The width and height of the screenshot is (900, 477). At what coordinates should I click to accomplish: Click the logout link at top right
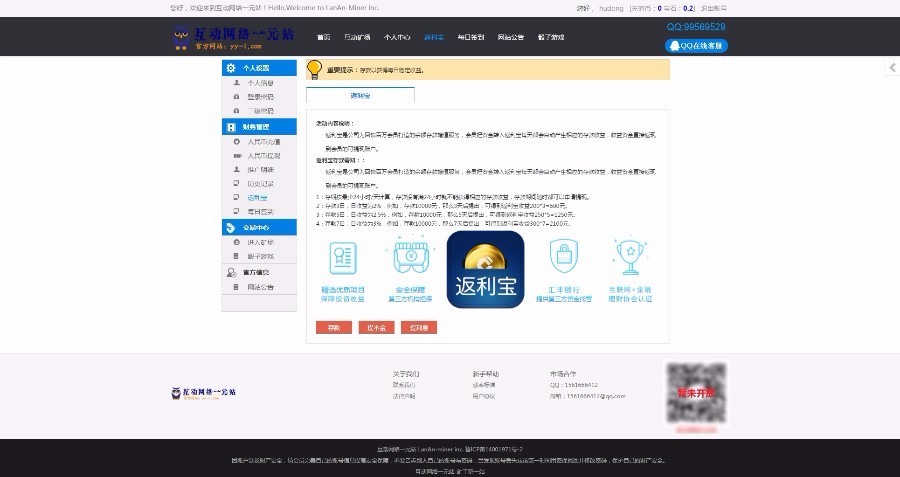(713, 9)
